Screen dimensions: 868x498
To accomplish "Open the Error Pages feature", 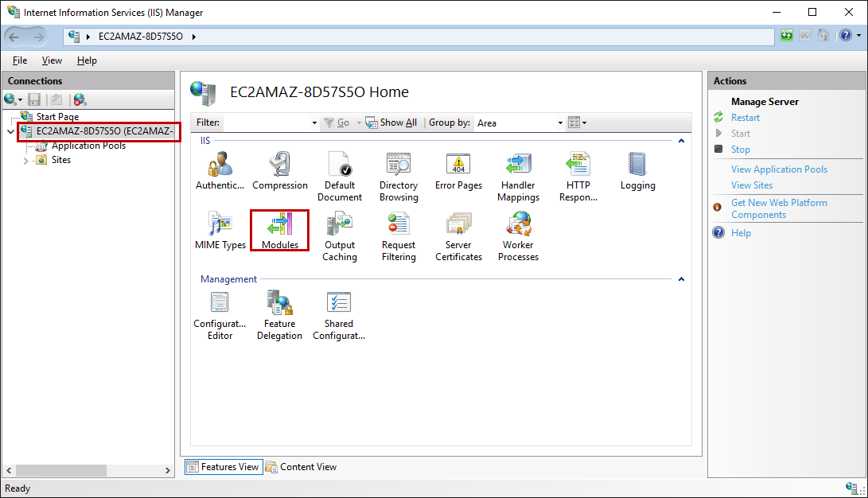I will point(458,171).
